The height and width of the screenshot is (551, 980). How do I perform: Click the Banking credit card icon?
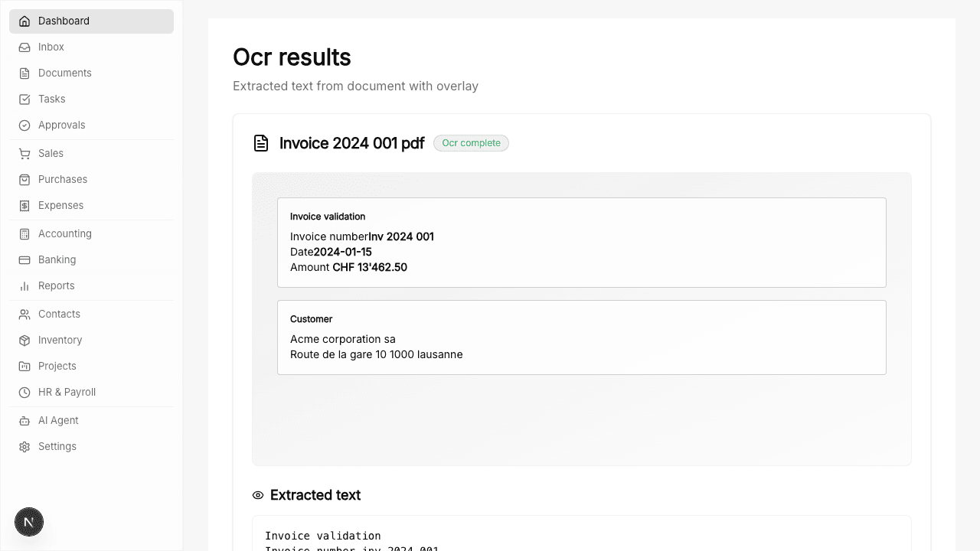tap(24, 260)
